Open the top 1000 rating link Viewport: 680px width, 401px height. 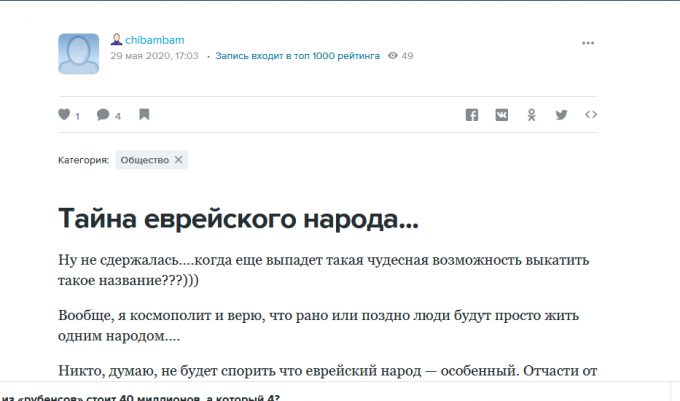pyautogui.click(x=296, y=57)
